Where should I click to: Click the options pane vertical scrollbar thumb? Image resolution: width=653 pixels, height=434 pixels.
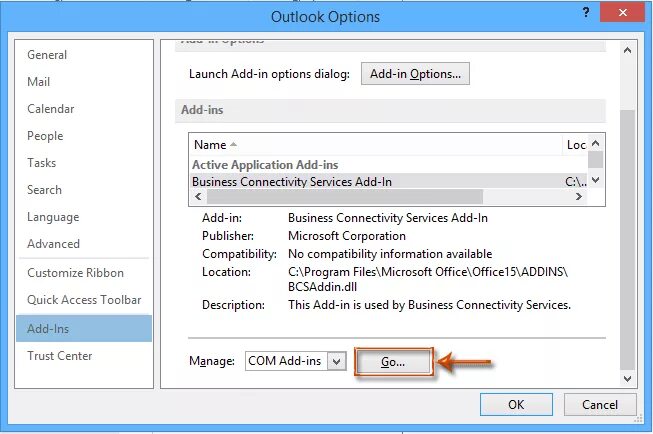point(628,240)
